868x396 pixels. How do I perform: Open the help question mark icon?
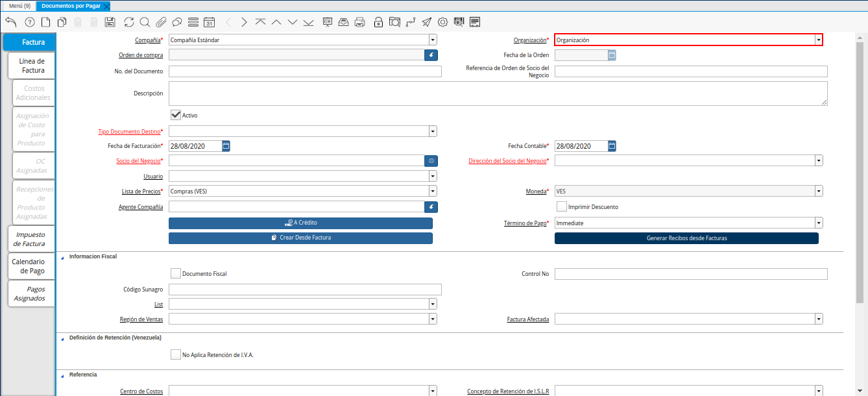point(30,22)
